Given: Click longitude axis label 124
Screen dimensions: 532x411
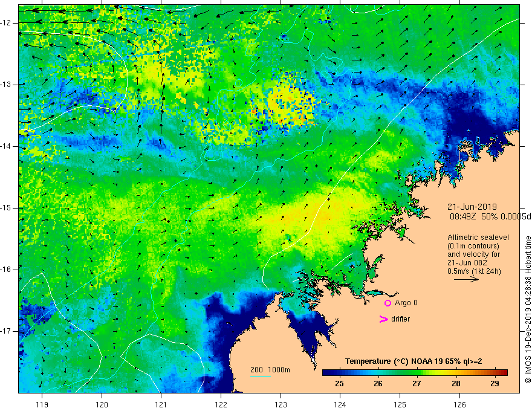Looking at the screenshot, I should tap(340, 404).
